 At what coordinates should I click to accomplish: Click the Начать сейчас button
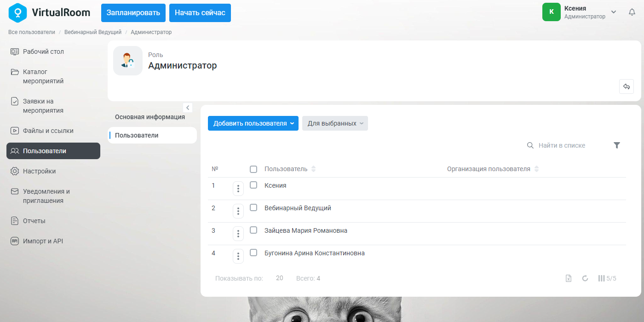pyautogui.click(x=200, y=13)
